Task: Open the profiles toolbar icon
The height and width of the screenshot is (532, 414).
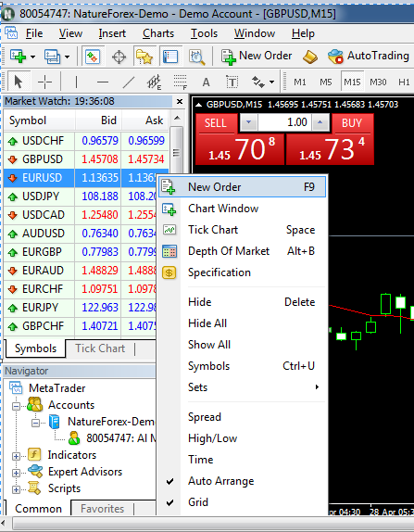Action: pos(52,56)
